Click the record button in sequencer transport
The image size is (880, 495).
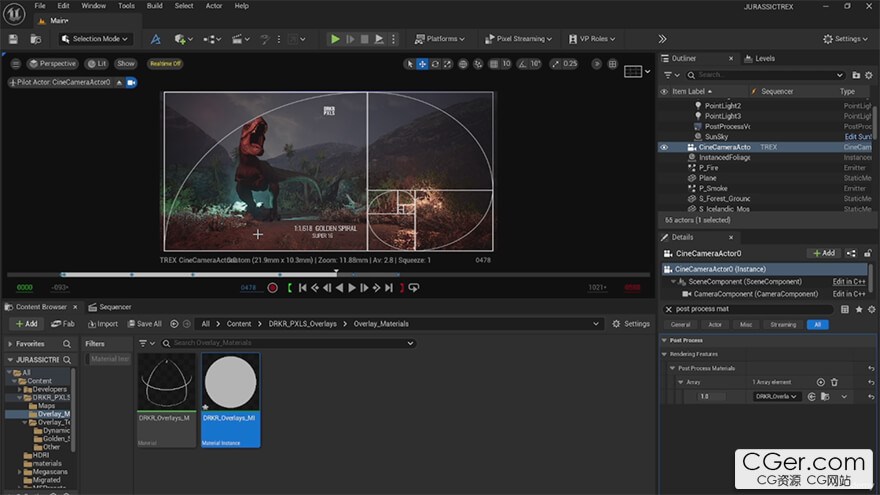[272, 288]
